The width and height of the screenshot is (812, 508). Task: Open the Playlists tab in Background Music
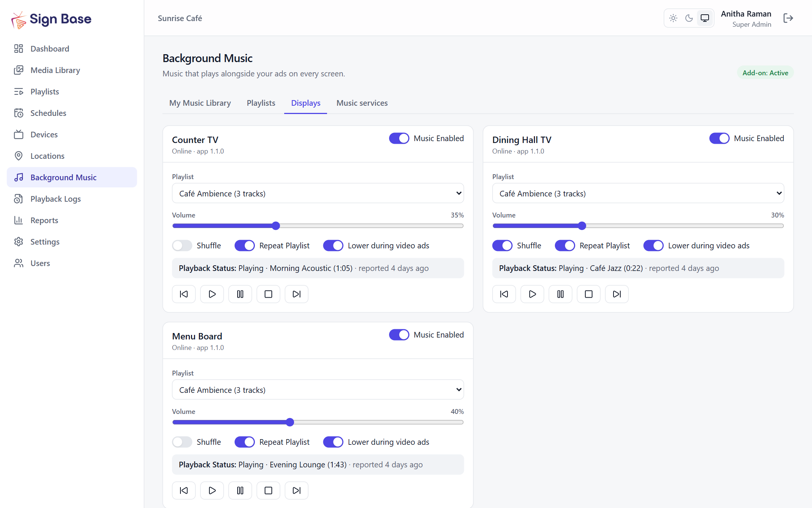pyautogui.click(x=261, y=103)
